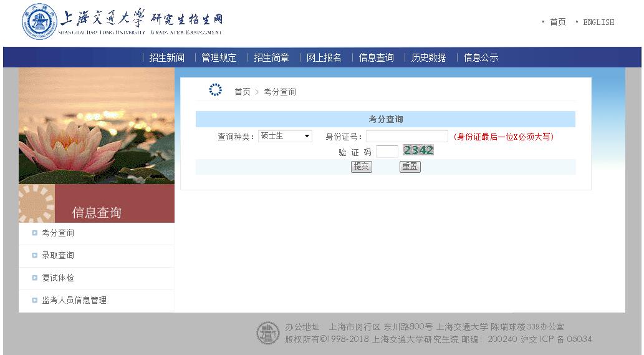Click the 2342 captcha image to refresh

(x=418, y=150)
